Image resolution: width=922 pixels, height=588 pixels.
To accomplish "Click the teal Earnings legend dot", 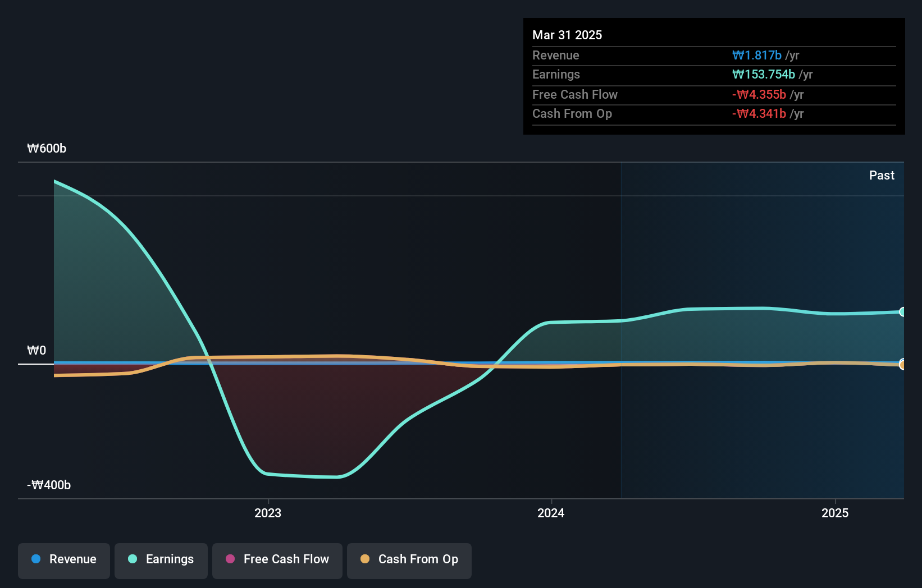I will click(x=133, y=559).
